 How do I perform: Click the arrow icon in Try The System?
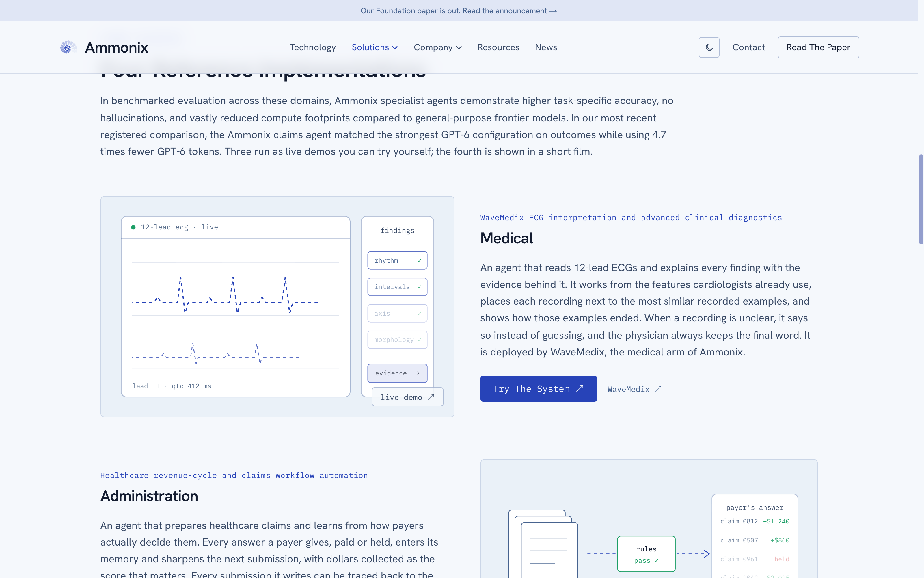[x=580, y=388]
